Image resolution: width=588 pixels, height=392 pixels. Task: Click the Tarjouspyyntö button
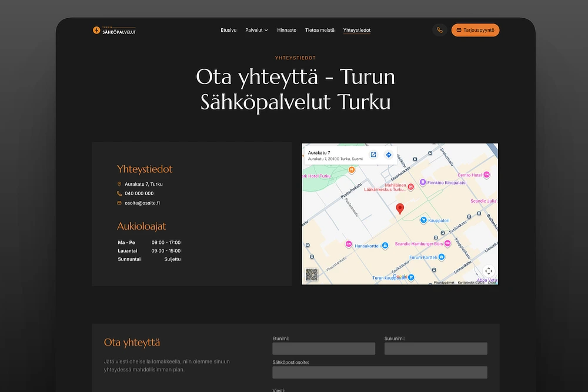pyautogui.click(x=475, y=30)
